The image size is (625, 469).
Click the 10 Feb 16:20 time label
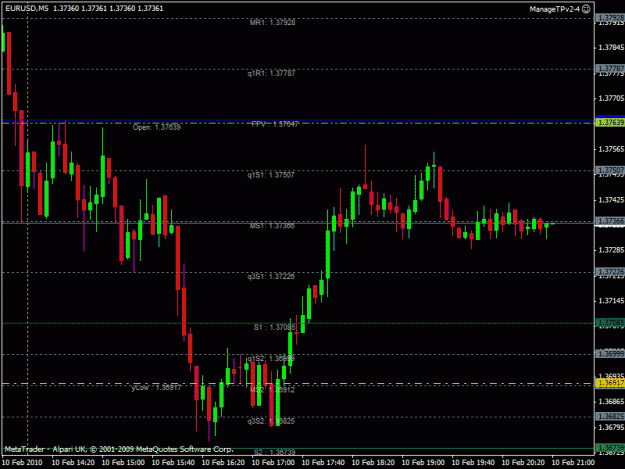click(223, 463)
